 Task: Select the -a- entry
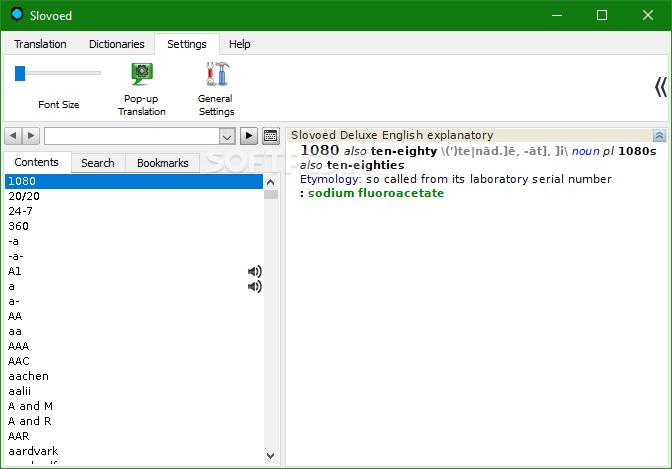point(134,256)
